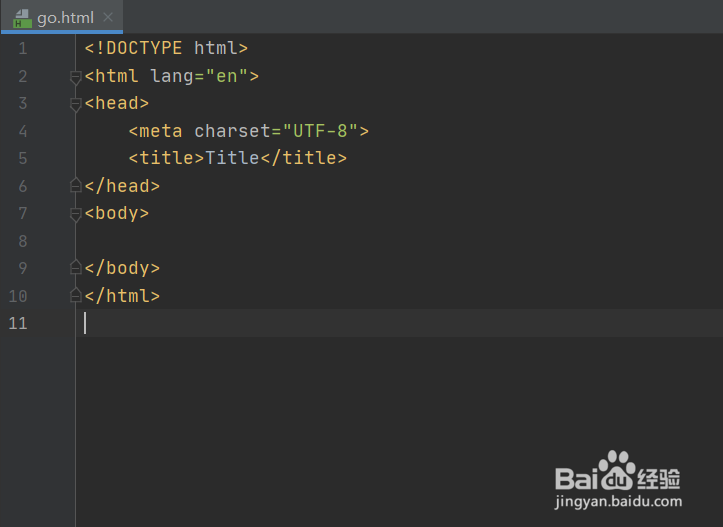Click line number 1 in the gutter
Image resolution: width=723 pixels, height=527 pixels.
click(22, 48)
